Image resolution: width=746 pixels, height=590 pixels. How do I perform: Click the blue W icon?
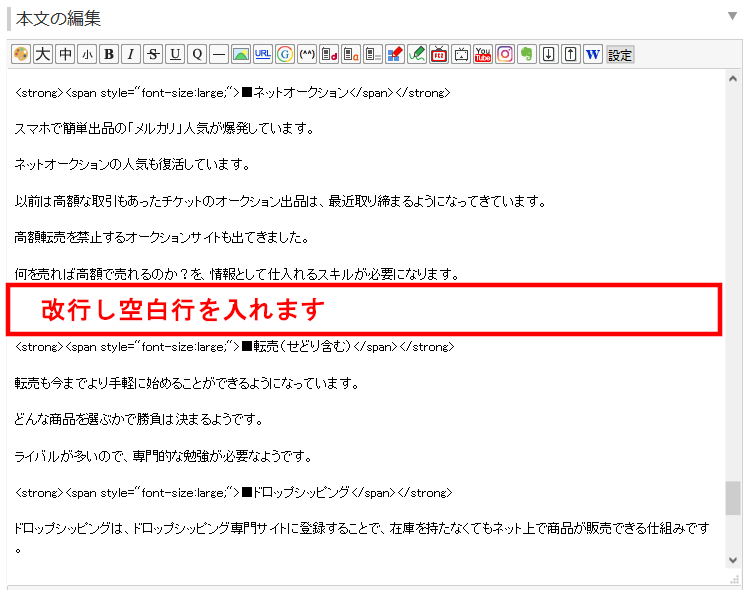[x=593, y=54]
